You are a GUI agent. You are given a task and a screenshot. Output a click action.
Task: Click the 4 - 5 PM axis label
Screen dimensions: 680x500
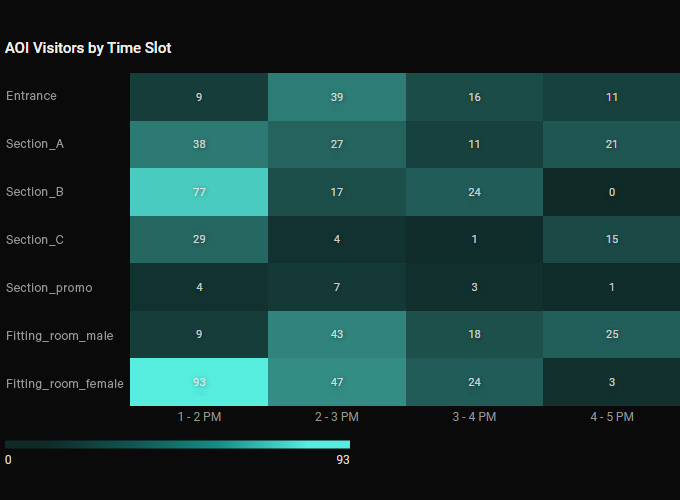[612, 417]
